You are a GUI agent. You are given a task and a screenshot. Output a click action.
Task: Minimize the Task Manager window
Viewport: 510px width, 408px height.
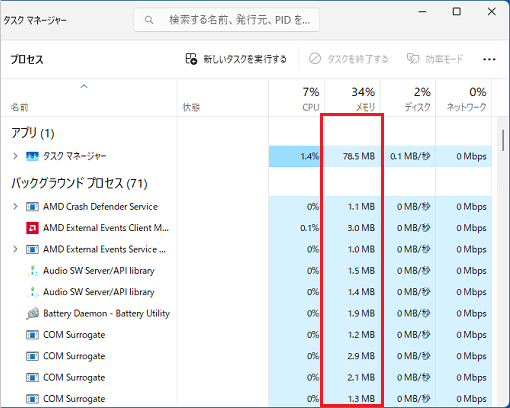[x=422, y=12]
